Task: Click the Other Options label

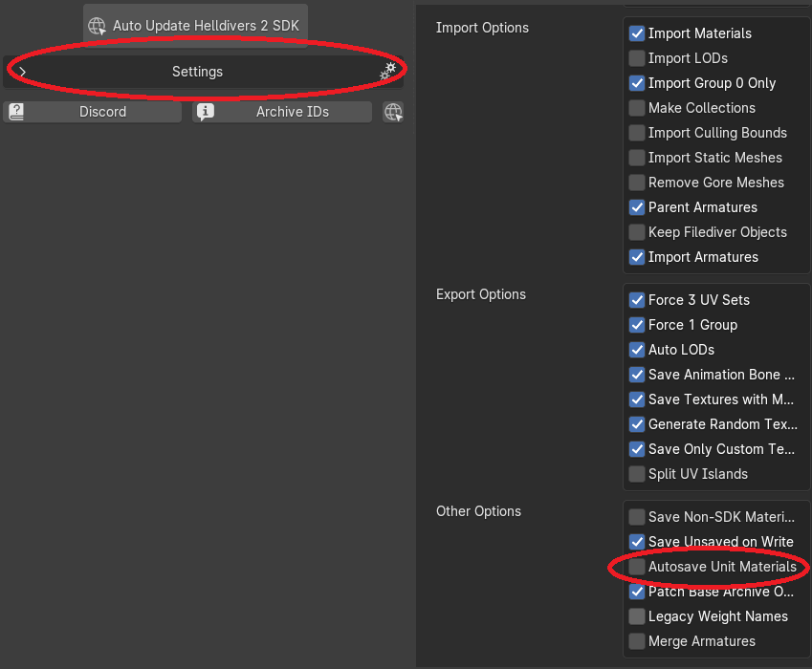Action: pos(478,511)
